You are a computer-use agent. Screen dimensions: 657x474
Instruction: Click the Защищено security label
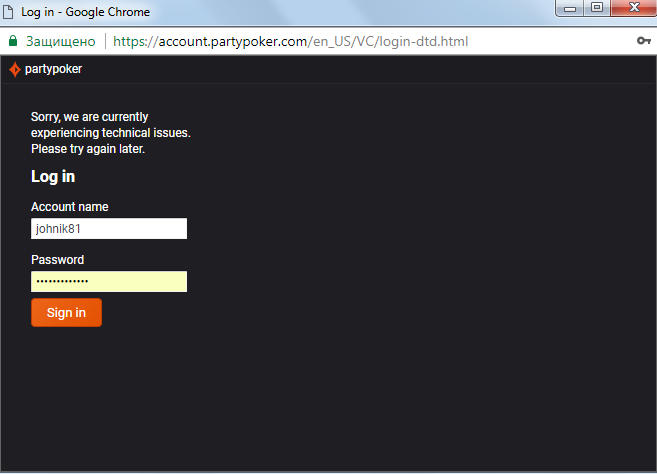(61, 41)
